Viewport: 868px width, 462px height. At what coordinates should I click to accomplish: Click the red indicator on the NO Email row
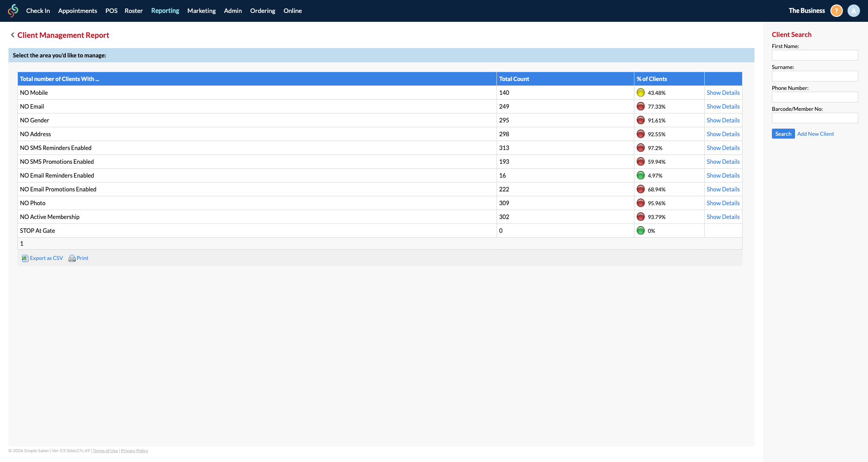641,106
